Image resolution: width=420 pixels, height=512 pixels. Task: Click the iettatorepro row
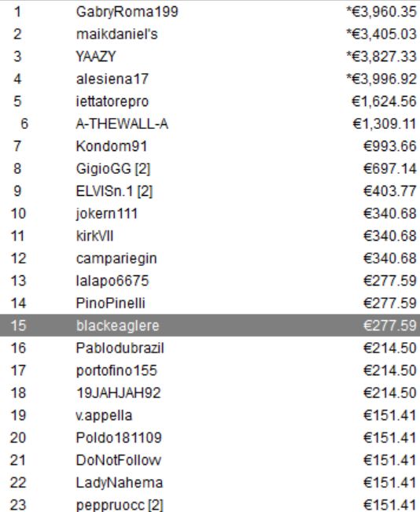210,101
